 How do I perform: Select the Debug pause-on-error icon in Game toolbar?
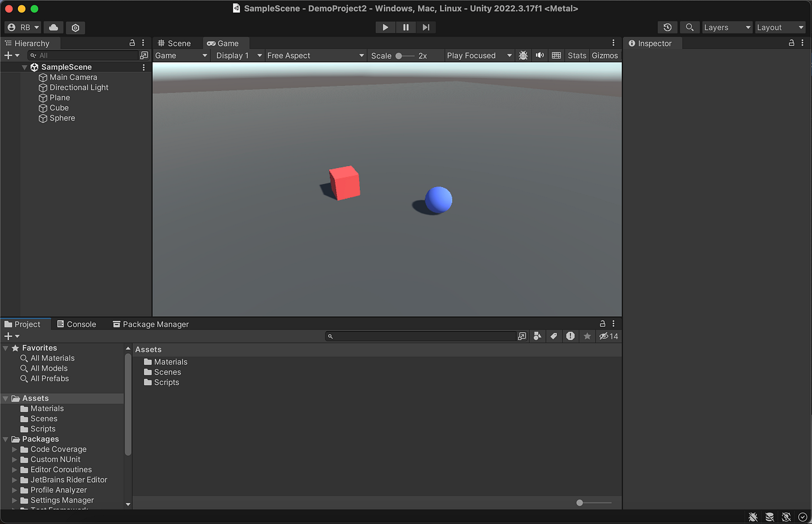point(523,55)
